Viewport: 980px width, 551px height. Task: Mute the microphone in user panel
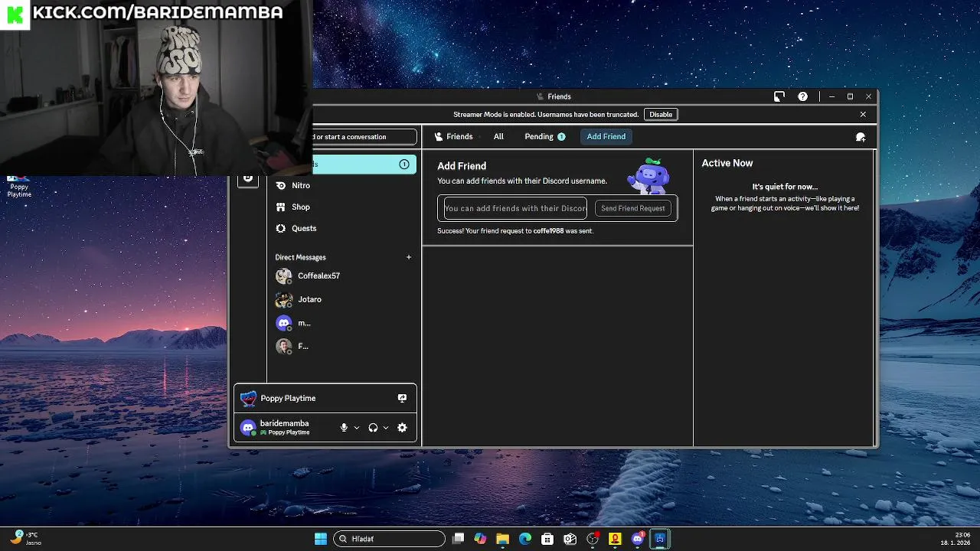(344, 428)
